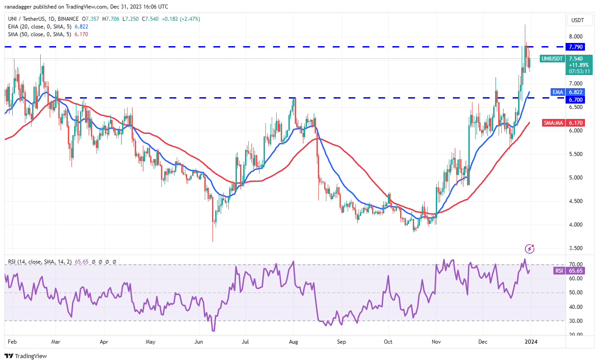Click the blue EMA price tag
Viewport: 599px width, 364px height.
pos(558,92)
